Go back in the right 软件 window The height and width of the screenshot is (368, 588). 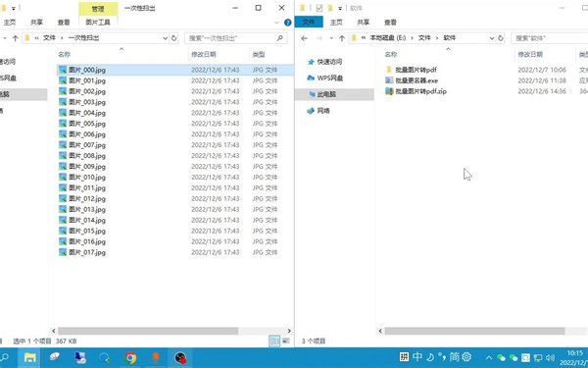tap(304, 38)
